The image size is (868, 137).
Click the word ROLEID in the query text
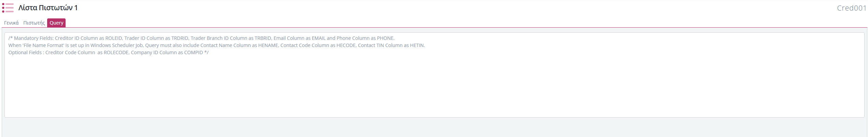point(113,38)
